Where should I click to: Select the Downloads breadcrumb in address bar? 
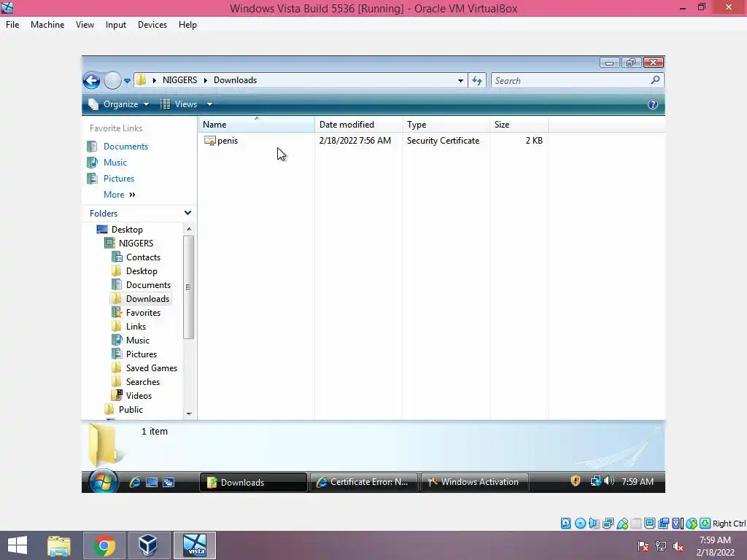pyautogui.click(x=235, y=80)
